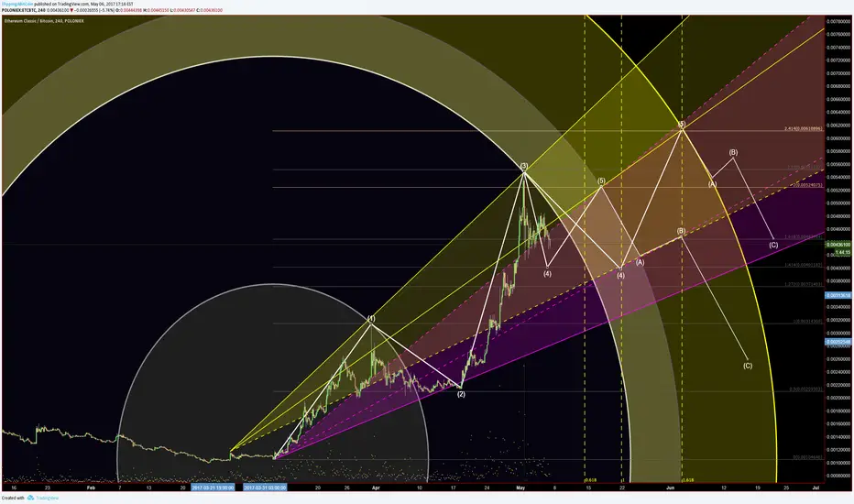854x504 pixels.
Task: Open the author's profile link in header
Action: point(16,4)
